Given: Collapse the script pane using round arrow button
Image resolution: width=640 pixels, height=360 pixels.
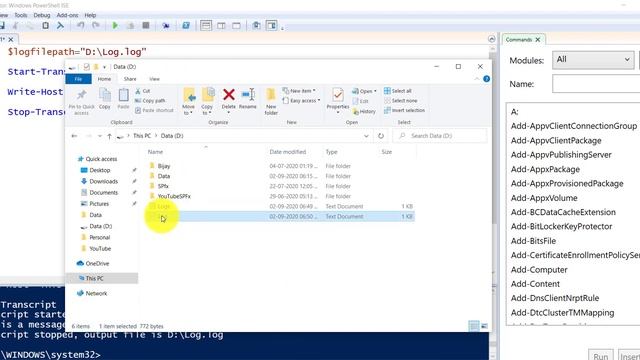Looking at the screenshot, I should point(491,39).
